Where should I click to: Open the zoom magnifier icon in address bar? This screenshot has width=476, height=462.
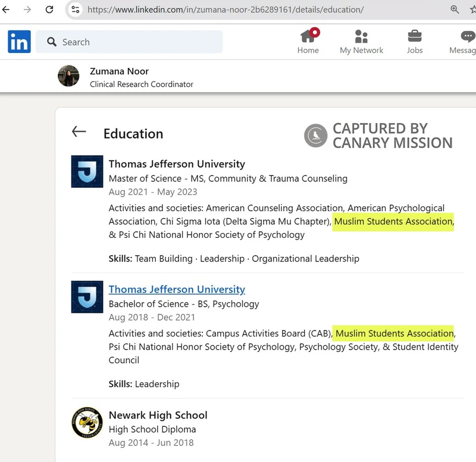coord(455,10)
